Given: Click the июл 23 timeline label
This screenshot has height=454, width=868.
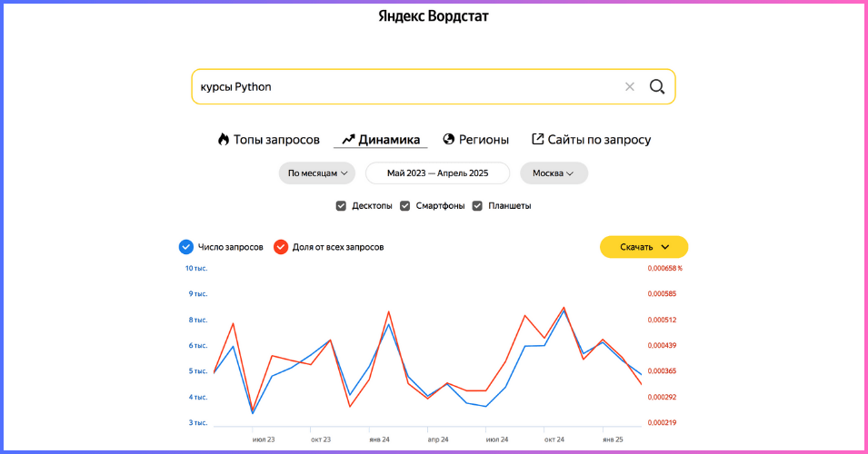Looking at the screenshot, I should [264, 439].
